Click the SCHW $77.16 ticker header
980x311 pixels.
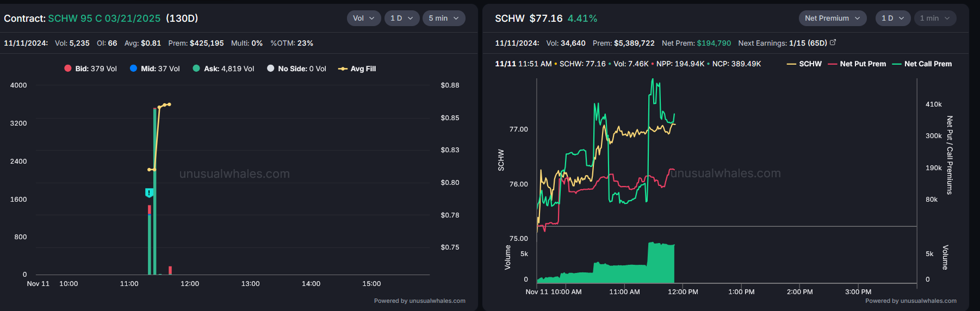pos(529,18)
